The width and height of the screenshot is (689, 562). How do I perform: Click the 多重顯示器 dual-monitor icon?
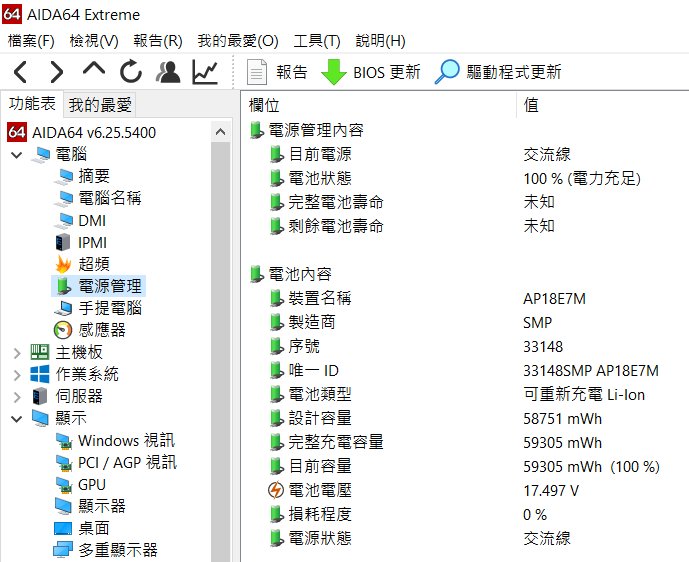click(x=63, y=550)
